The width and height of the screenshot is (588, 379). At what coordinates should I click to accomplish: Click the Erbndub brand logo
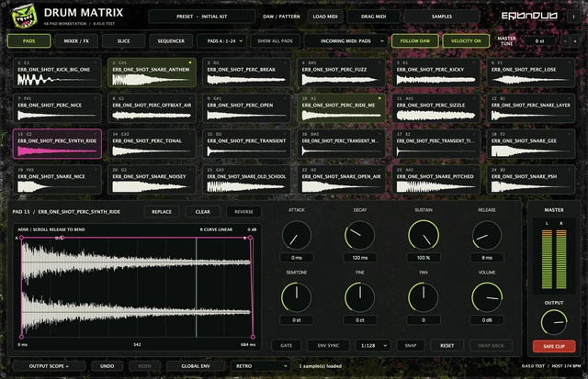coord(529,16)
